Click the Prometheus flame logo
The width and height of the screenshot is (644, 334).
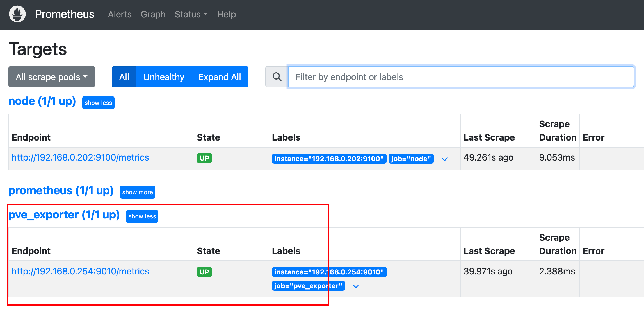point(17,14)
